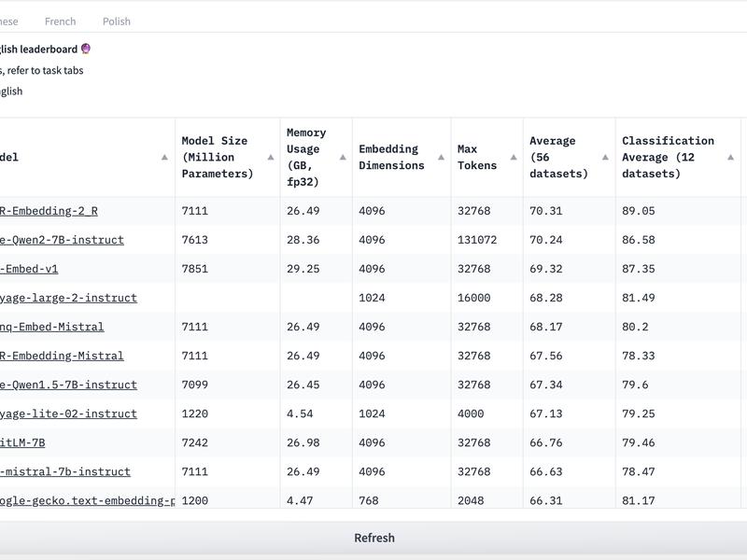Screen dimensions: 747x560
Task: Click the Classification Average header text
Action: coord(668,157)
